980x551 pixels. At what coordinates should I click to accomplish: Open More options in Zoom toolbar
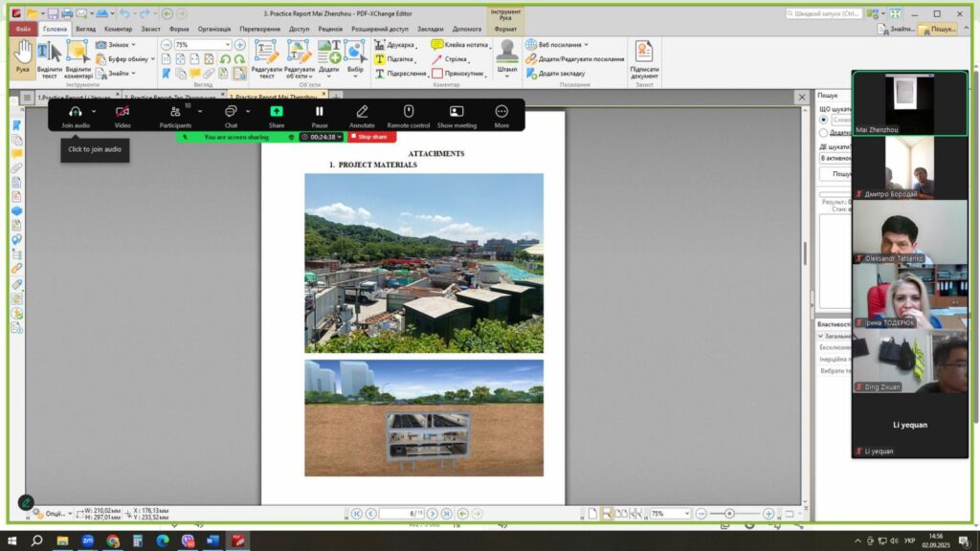(x=501, y=116)
